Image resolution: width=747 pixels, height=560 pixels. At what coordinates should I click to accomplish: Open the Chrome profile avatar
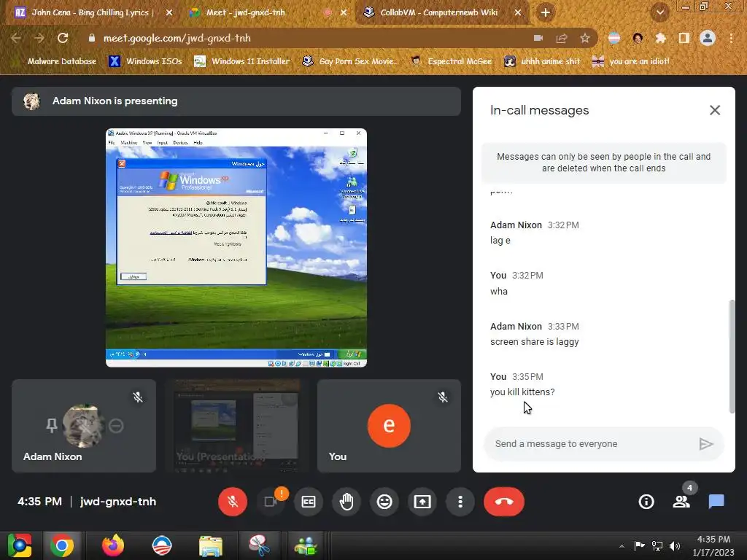click(708, 38)
